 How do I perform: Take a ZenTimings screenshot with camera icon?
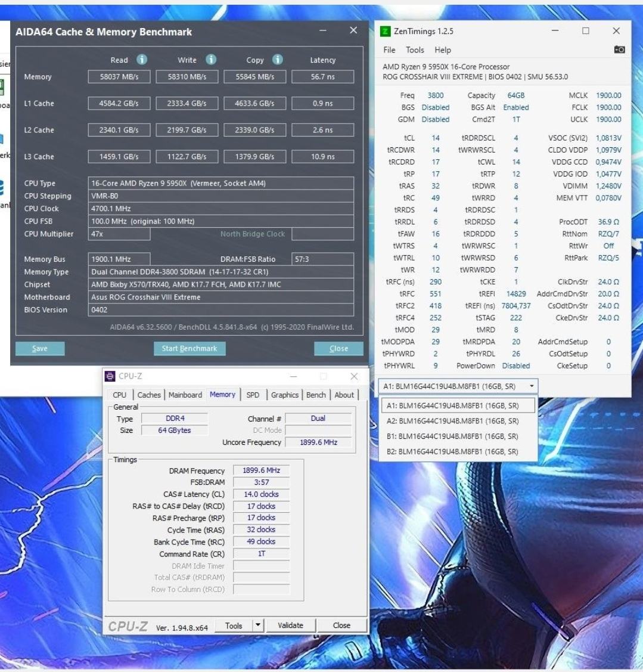[x=619, y=49]
